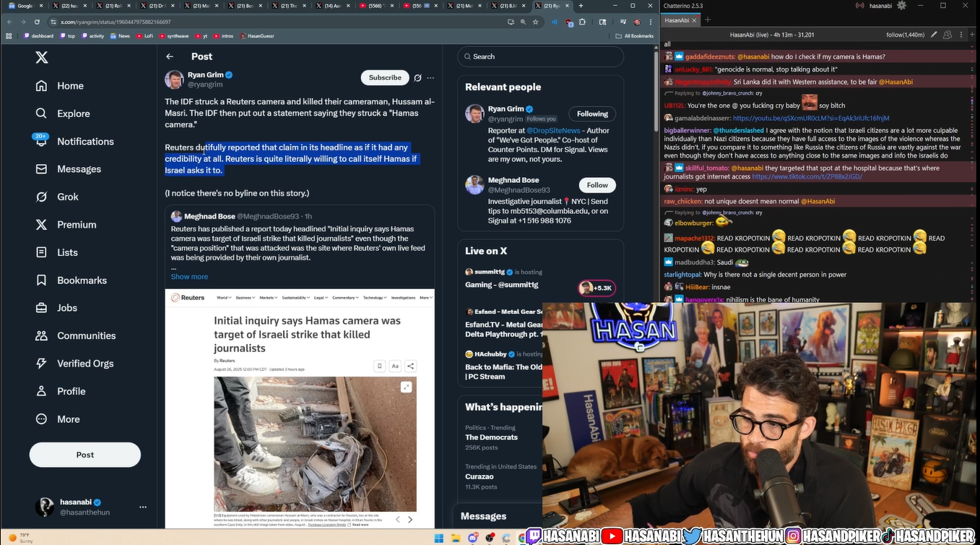Zoom the page using the browser magnifier icon
The width and height of the screenshot is (980, 545).
pos(523,22)
